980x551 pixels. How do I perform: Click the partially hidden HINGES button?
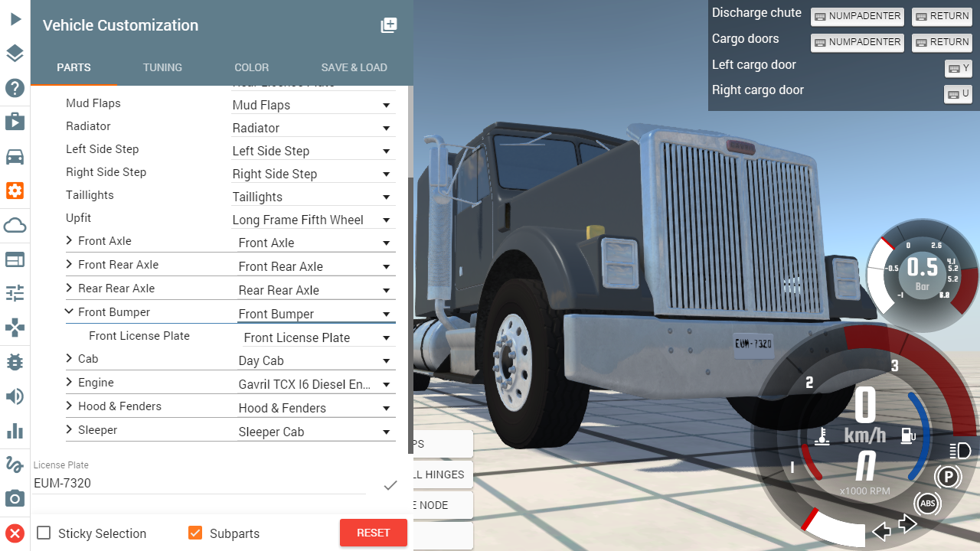click(443, 474)
